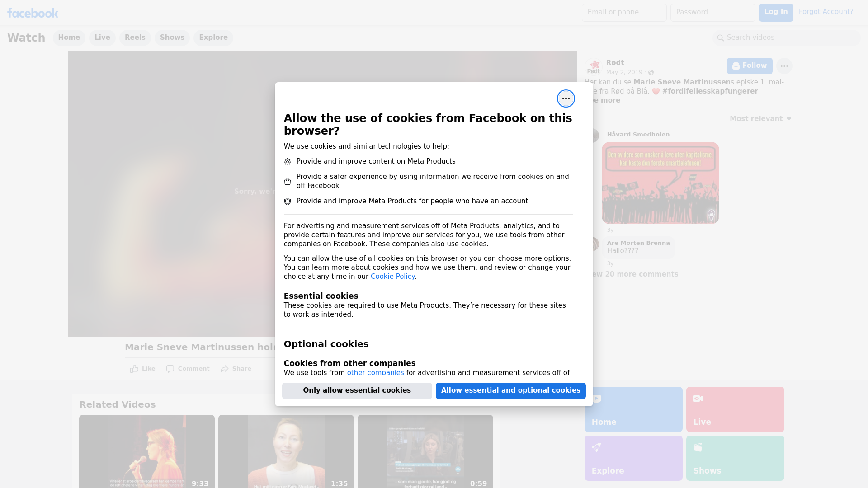
Task: Open the 9:33 related video thumbnail
Action: click(x=147, y=451)
